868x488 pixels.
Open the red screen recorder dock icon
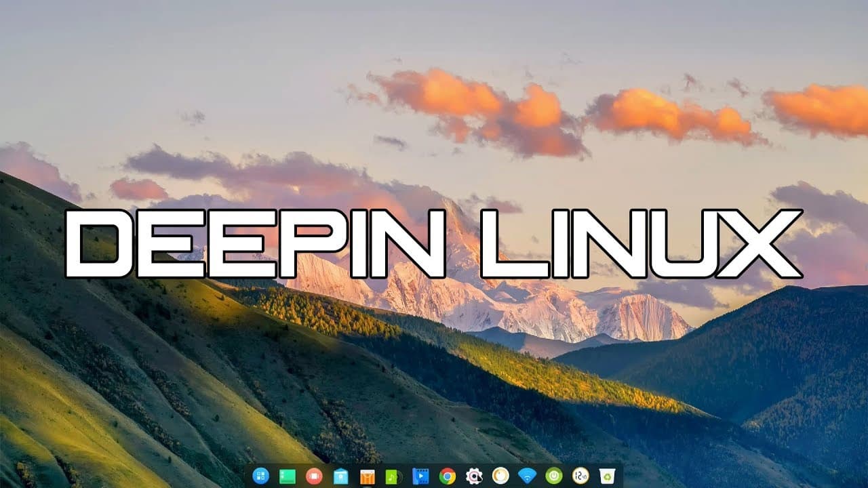[313, 476]
